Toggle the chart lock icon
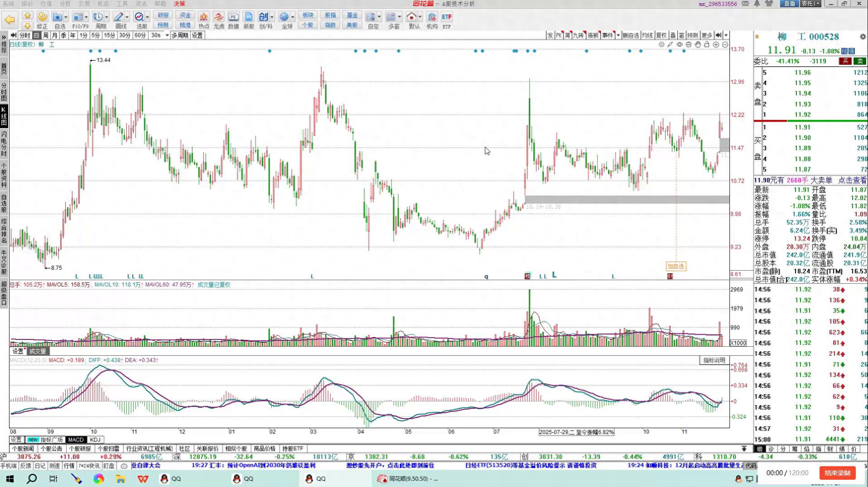868x487 pixels. click(x=707, y=44)
